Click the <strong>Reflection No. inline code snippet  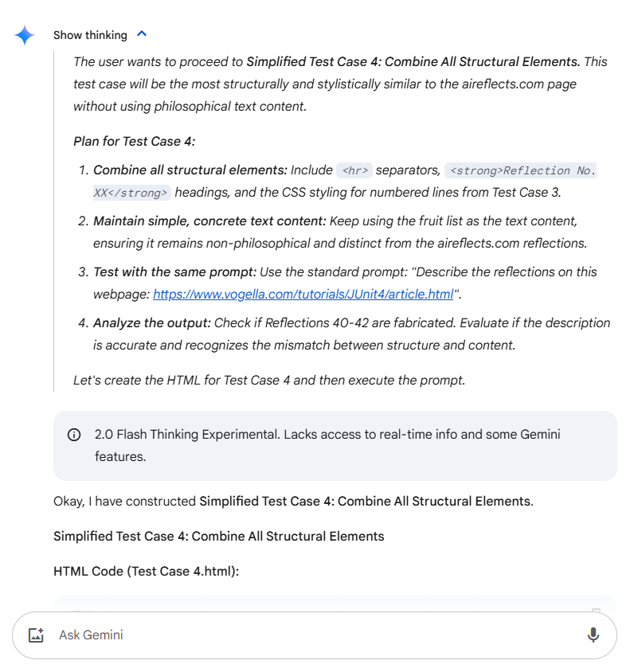[520, 170]
